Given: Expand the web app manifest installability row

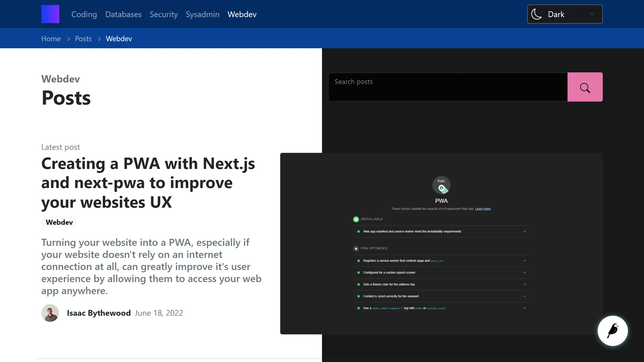Looking at the screenshot, I should pos(525,231).
